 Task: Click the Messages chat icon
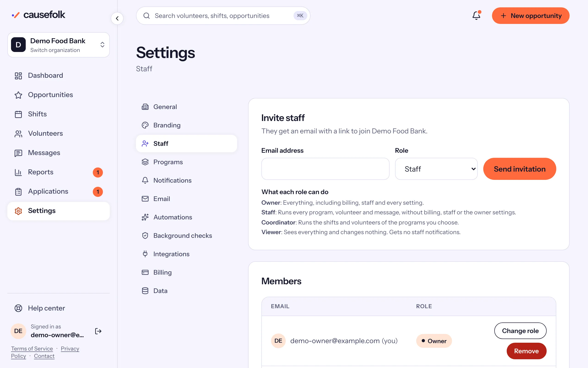coord(18,153)
